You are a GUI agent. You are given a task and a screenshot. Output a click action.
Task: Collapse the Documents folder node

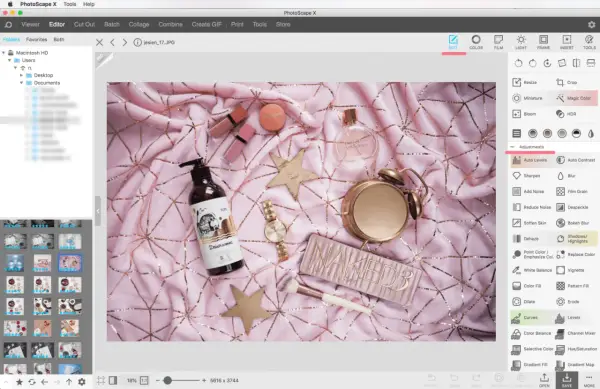[x=21, y=83]
